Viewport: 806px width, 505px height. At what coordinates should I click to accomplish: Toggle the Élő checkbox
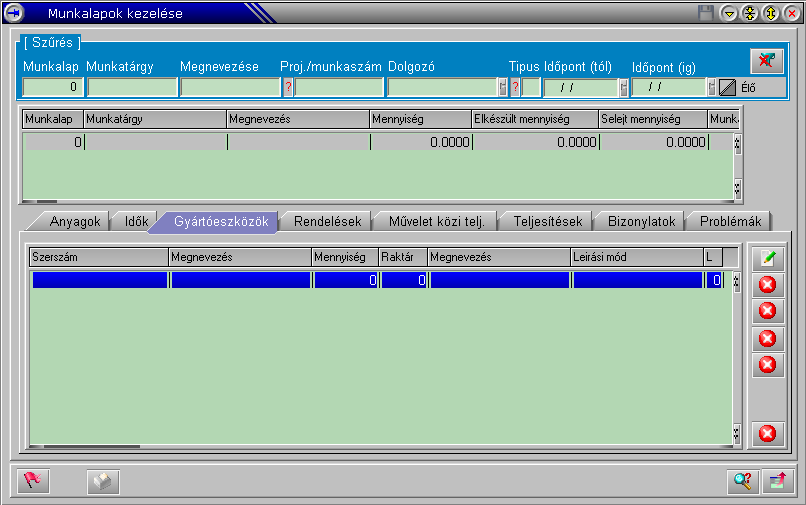tap(727, 87)
